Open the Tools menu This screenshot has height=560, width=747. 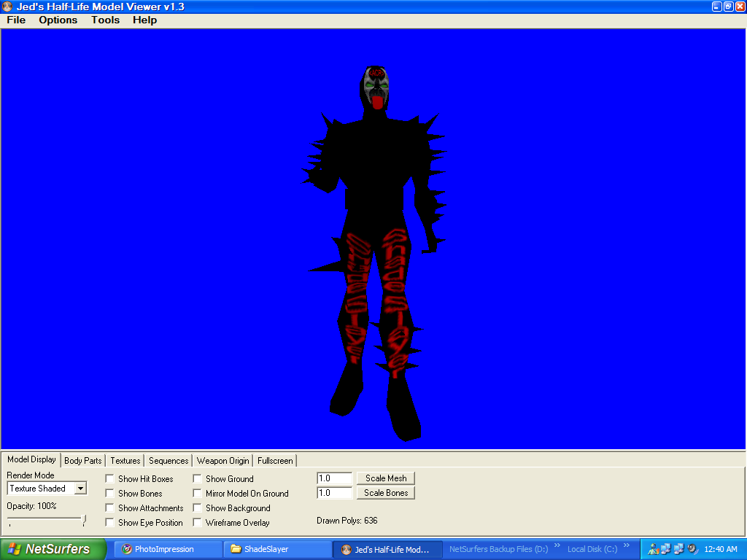click(x=105, y=20)
